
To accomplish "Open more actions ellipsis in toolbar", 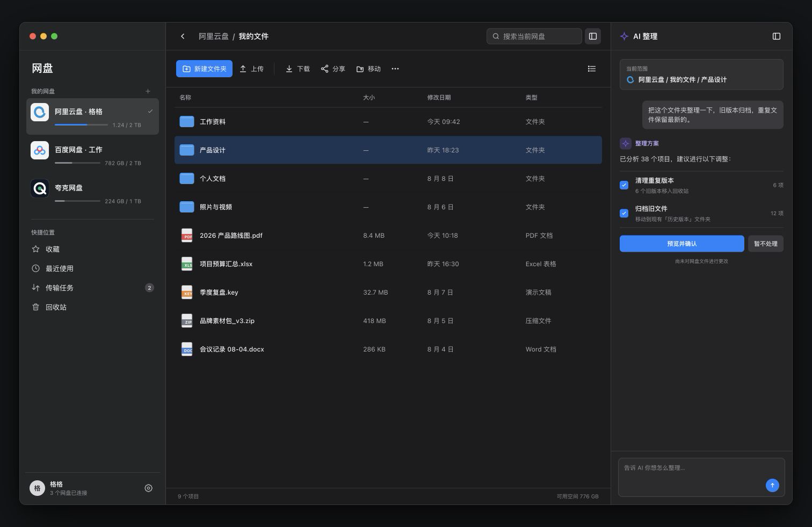I will (395, 69).
